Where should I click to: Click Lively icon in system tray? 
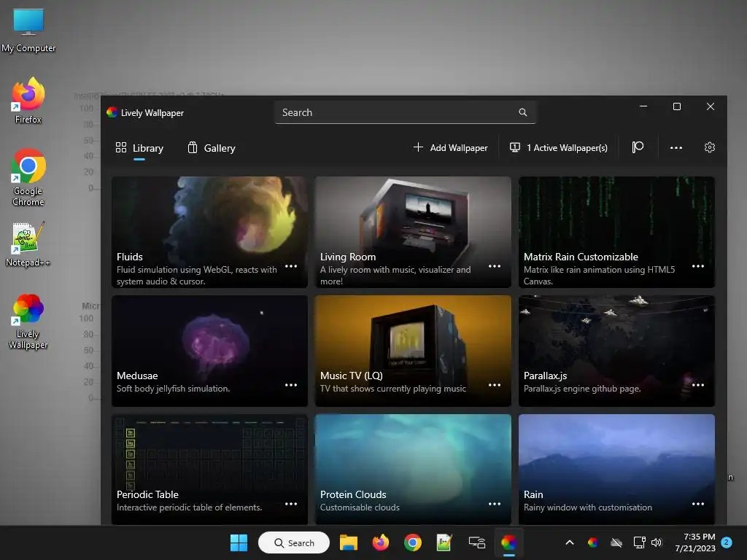[x=592, y=542]
